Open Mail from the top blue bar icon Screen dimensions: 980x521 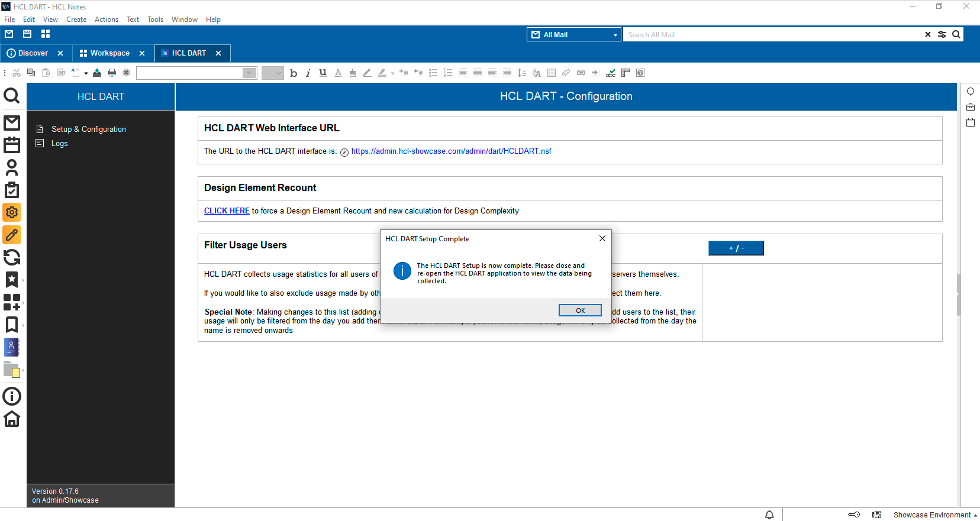click(9, 34)
